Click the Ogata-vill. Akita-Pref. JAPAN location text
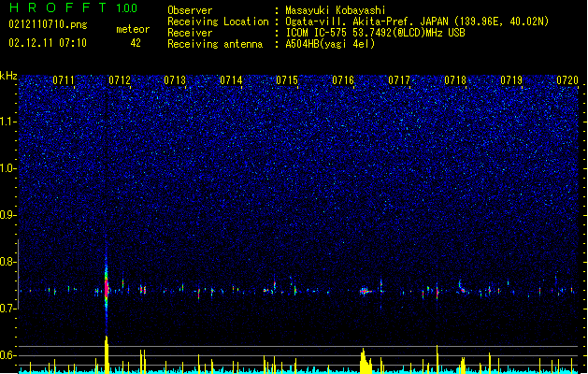The height and width of the screenshot is (374, 588). (x=366, y=22)
